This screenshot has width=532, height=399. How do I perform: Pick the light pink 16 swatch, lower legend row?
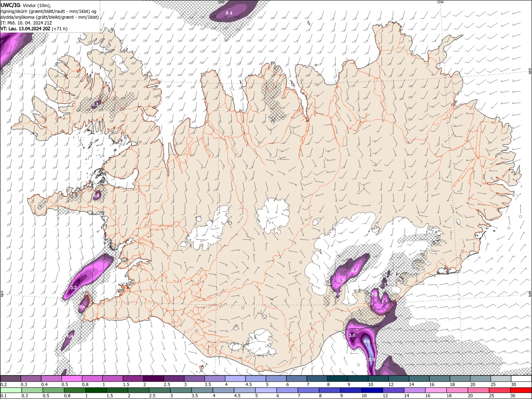click(435, 390)
